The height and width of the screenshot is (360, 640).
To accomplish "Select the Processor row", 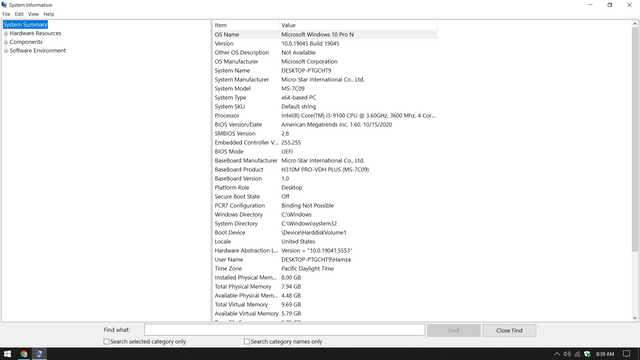I will click(x=325, y=116).
